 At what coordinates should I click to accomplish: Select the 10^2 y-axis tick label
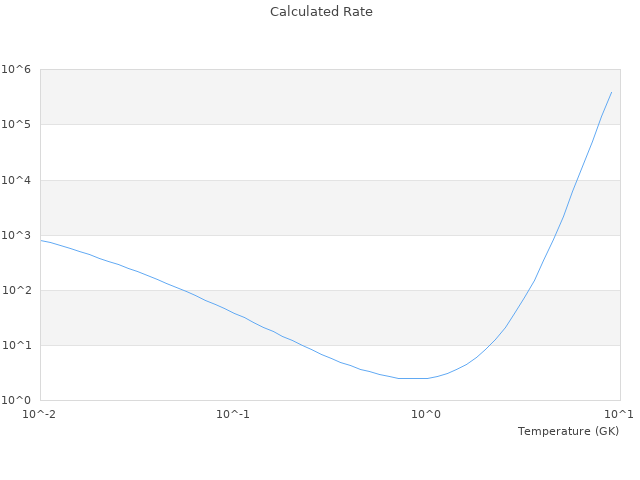pos(17,290)
